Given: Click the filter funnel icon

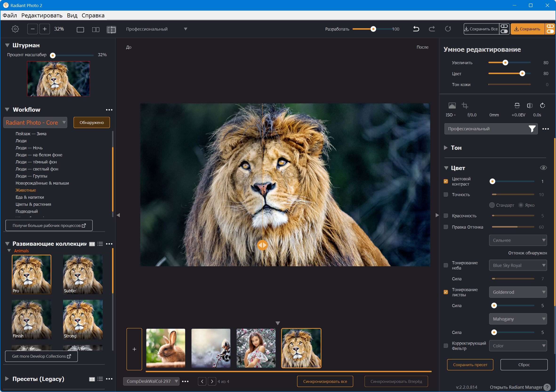Looking at the screenshot, I should pyautogui.click(x=532, y=129).
